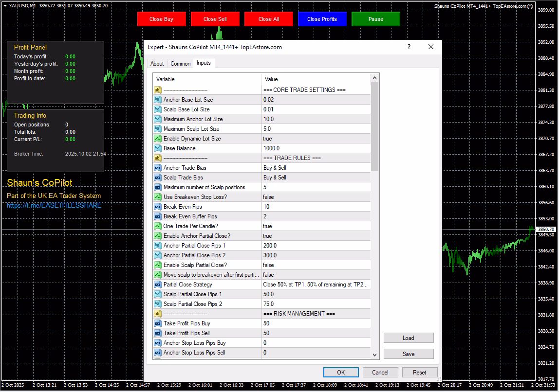
Task: Click the Scalp Partial Close Pips 1 icon
Action: click(x=158, y=294)
